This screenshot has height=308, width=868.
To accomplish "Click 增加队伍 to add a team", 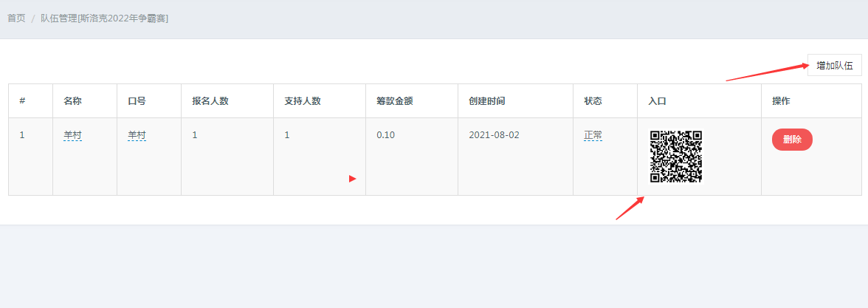I will pos(834,65).
